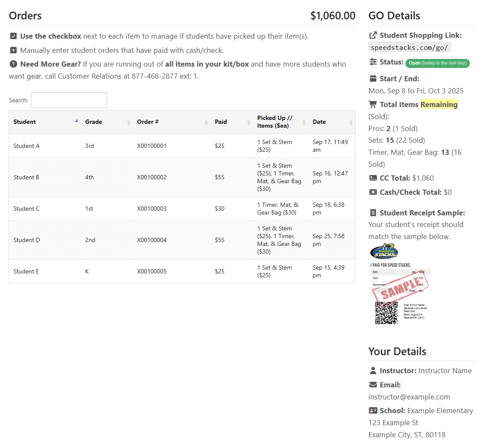The height and width of the screenshot is (448, 482).
Task: Click the question mark icon by Need More Gear
Action: click(13, 64)
